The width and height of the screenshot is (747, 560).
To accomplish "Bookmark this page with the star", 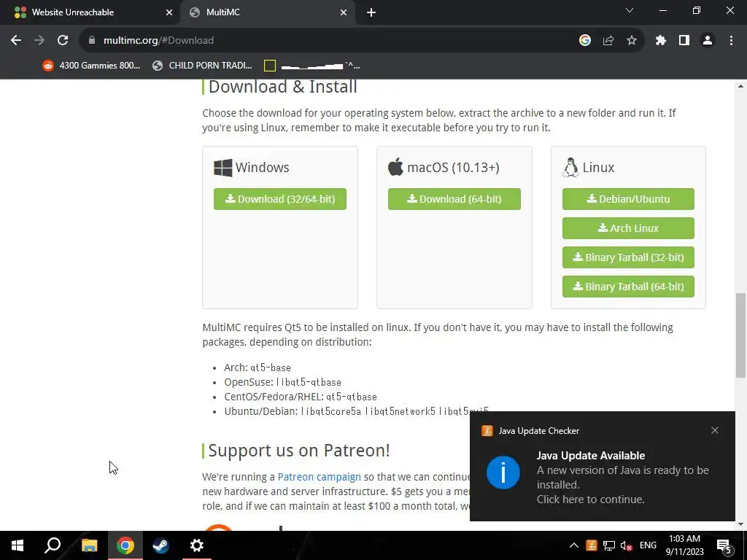I will [x=631, y=41].
